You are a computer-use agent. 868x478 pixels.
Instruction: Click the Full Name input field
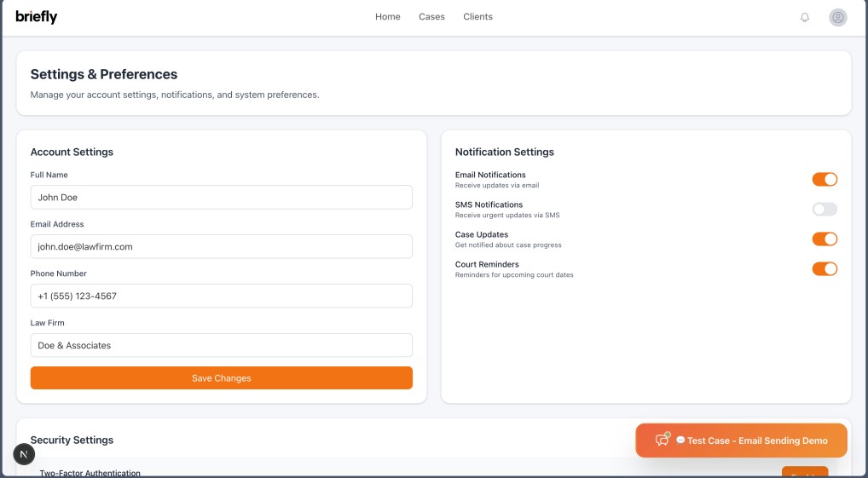[x=222, y=198]
